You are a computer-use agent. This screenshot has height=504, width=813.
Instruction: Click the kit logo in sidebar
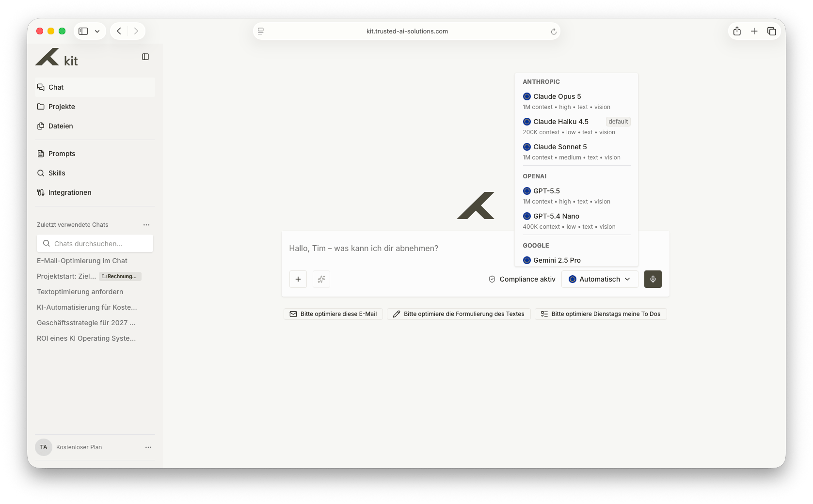click(x=56, y=58)
